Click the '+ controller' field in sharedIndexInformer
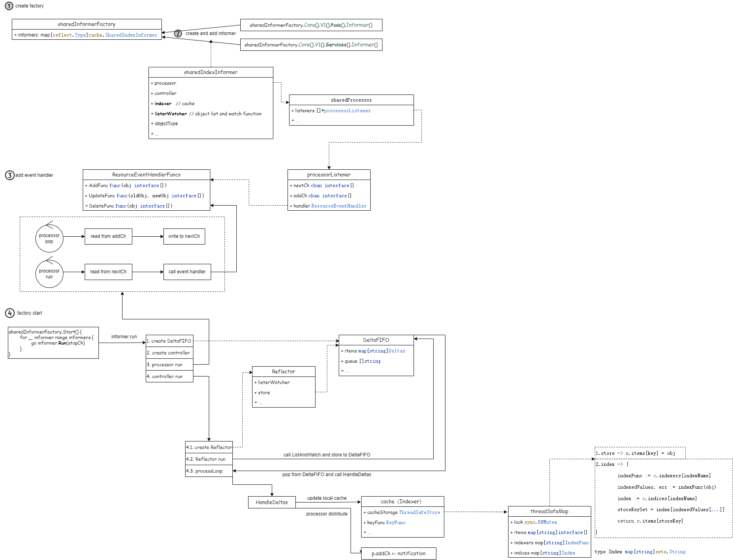The width and height of the screenshot is (733, 560). [x=211, y=93]
